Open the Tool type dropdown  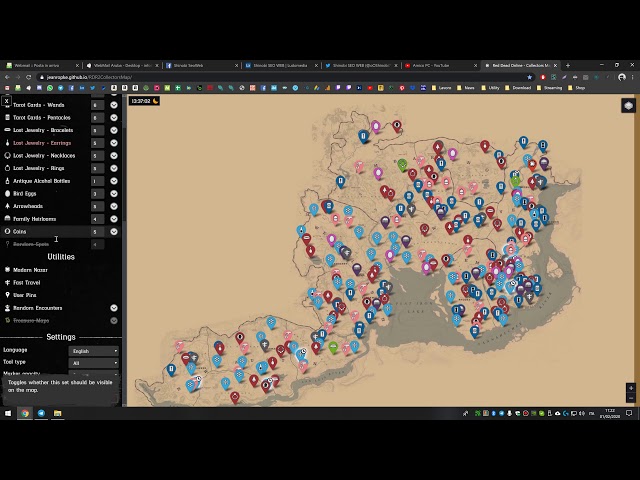pos(94,363)
